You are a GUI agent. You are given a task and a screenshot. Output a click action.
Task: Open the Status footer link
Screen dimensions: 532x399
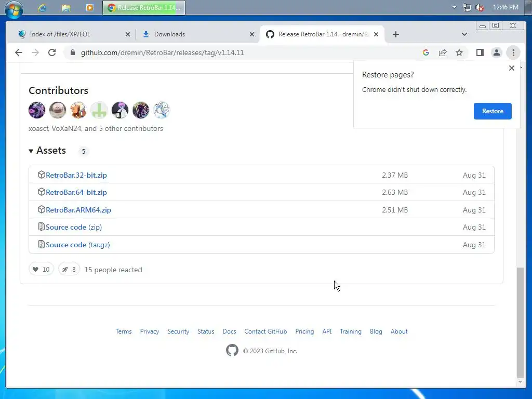(206, 331)
